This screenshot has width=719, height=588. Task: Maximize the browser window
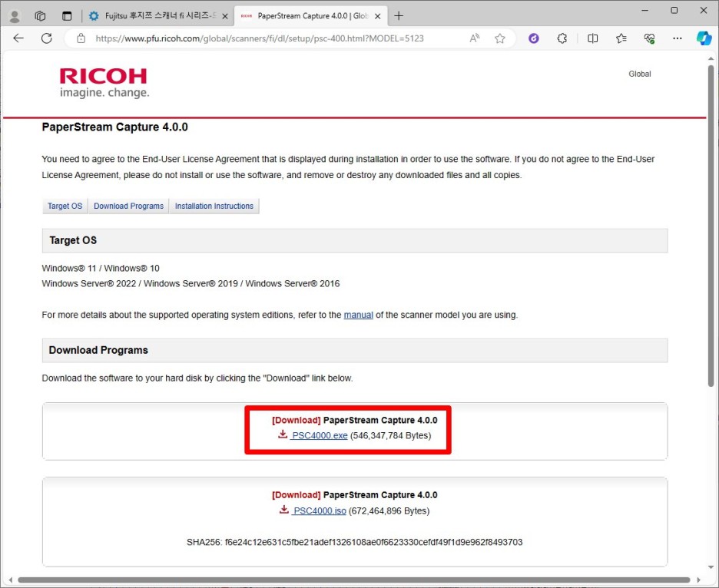[x=674, y=10]
